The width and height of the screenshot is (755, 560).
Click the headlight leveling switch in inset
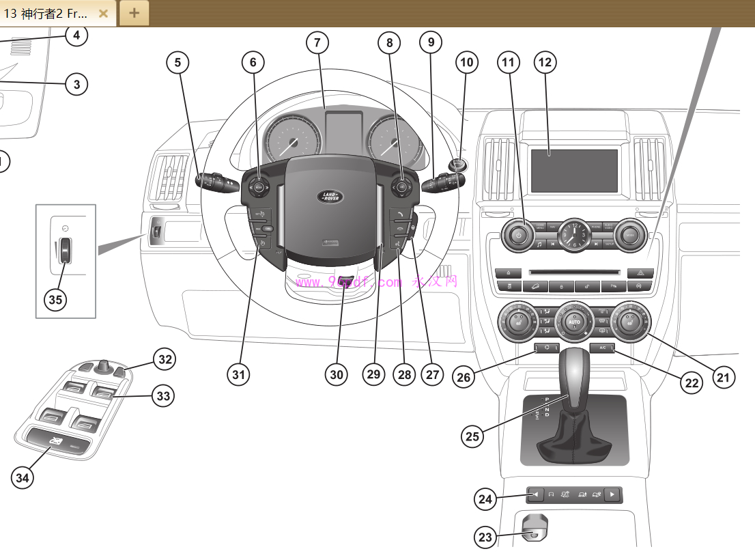[x=63, y=250]
